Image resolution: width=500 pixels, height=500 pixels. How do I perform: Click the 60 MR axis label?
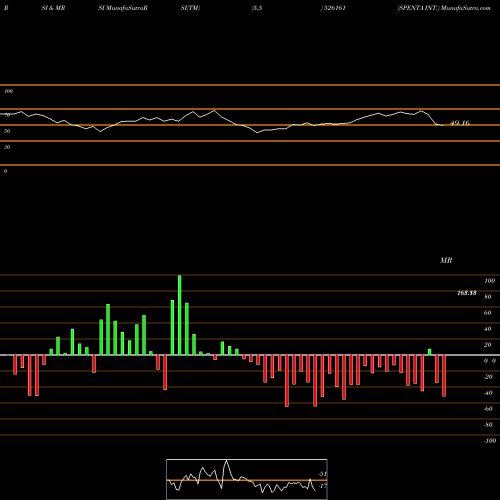pyautogui.click(x=488, y=313)
